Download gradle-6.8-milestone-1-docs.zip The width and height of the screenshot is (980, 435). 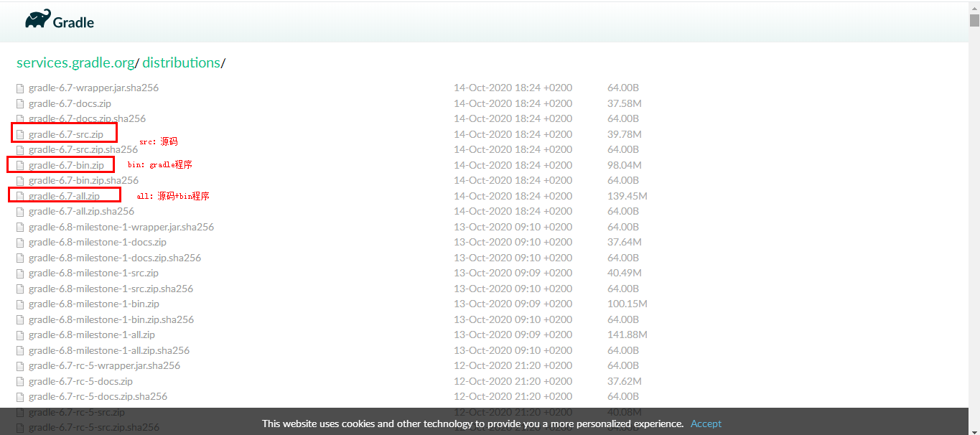point(98,242)
